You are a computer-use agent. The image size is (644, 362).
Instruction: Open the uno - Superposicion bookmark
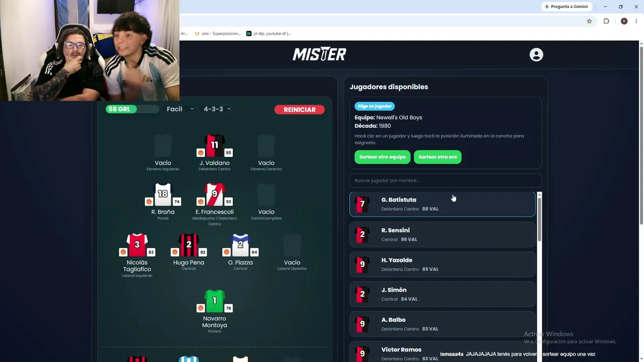(x=218, y=34)
